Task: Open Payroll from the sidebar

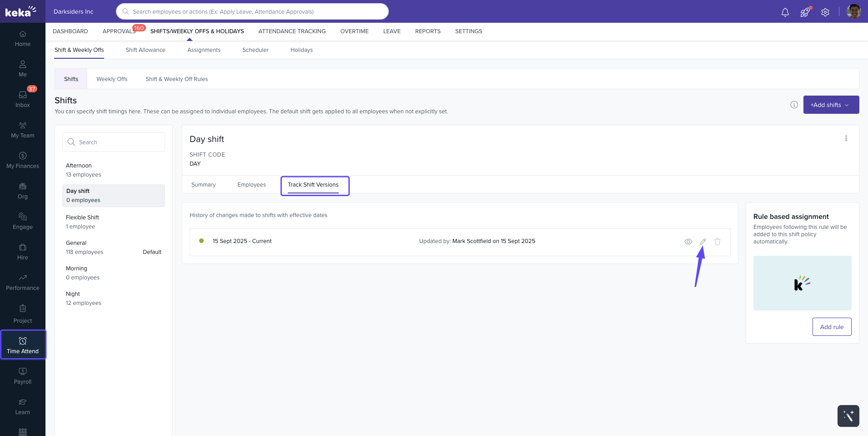Action: point(23,376)
